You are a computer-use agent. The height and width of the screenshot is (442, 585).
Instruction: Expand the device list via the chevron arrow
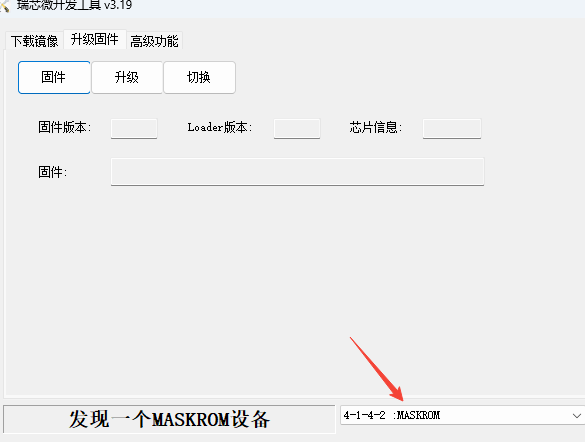pos(577,416)
